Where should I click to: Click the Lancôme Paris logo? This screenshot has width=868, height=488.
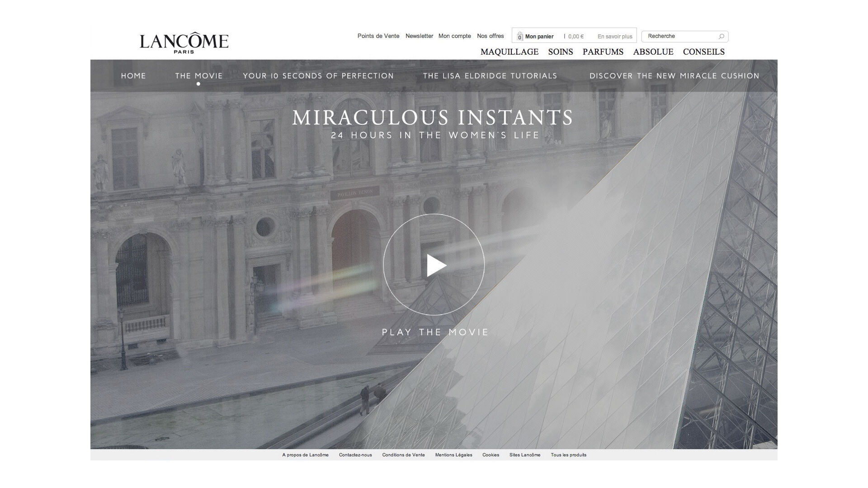coord(184,43)
